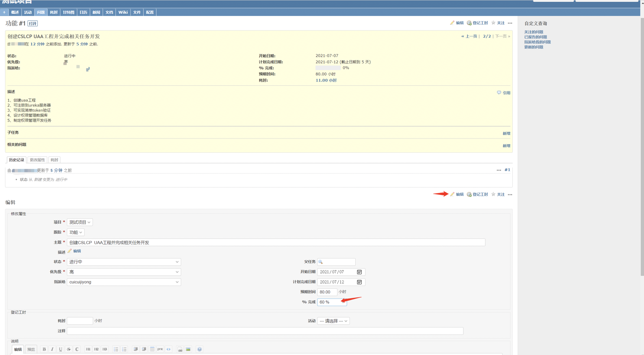
Task: Open the 活动 activity dropdown
Action: pos(333,321)
